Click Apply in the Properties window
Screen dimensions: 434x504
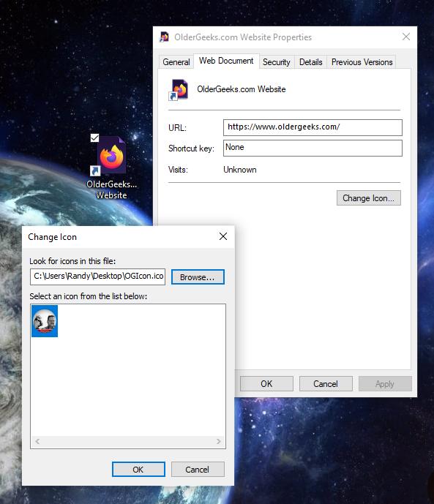point(385,384)
